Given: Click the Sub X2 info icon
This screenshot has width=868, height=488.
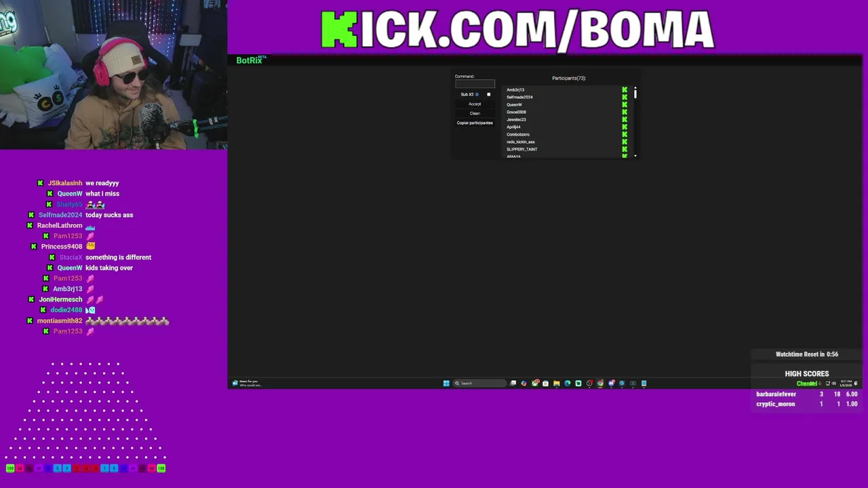Looking at the screenshot, I should (x=477, y=94).
